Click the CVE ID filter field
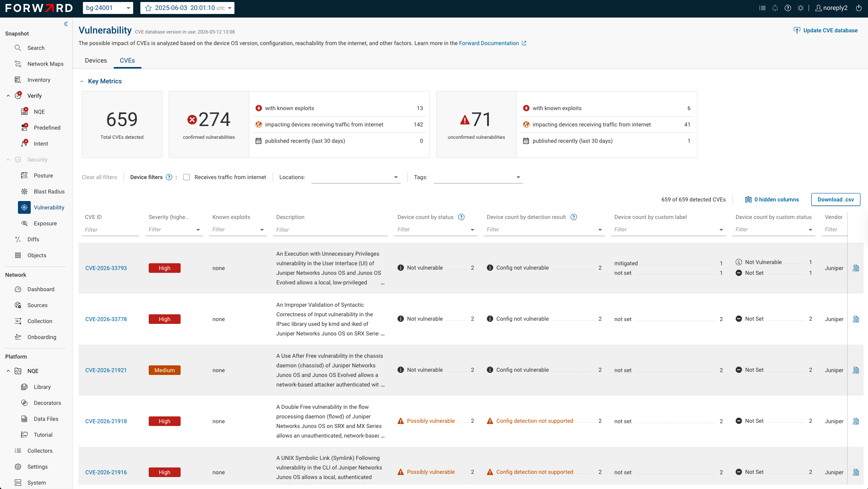The width and height of the screenshot is (868, 489). [110, 230]
